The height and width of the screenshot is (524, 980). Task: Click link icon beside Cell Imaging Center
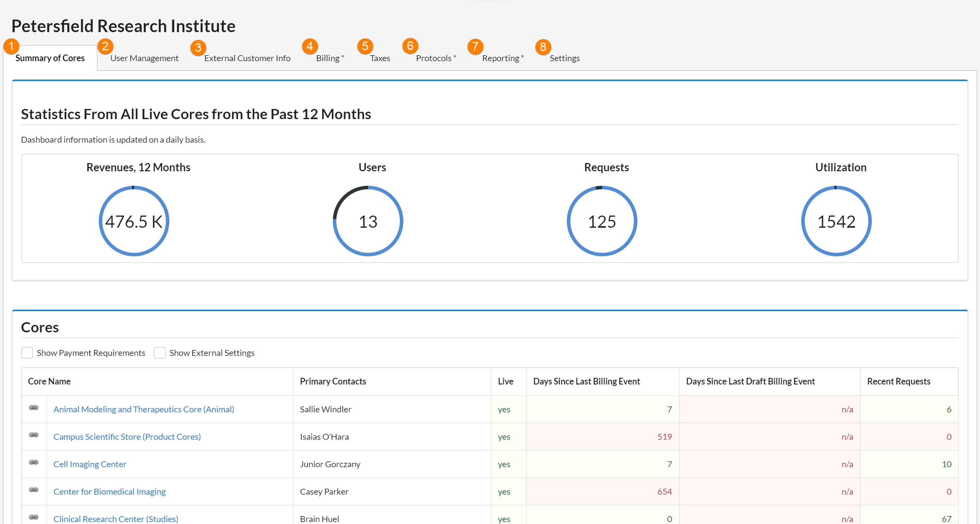point(34,462)
